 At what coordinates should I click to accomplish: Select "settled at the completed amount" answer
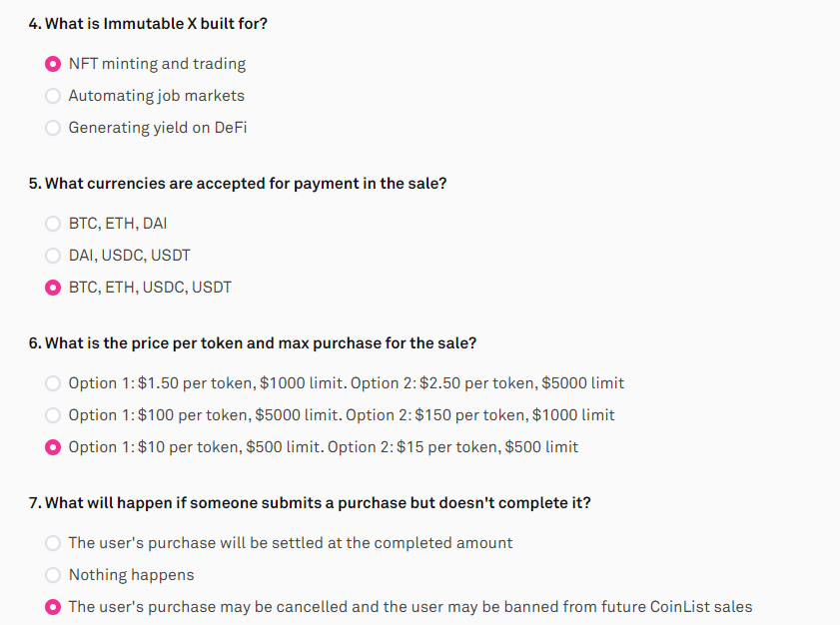click(x=53, y=543)
